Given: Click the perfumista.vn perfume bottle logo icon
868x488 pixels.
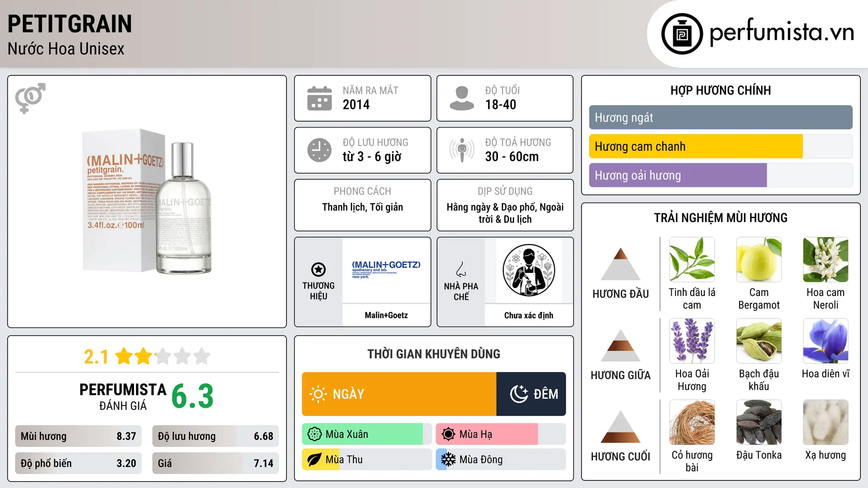Looking at the screenshot, I should 682,34.
